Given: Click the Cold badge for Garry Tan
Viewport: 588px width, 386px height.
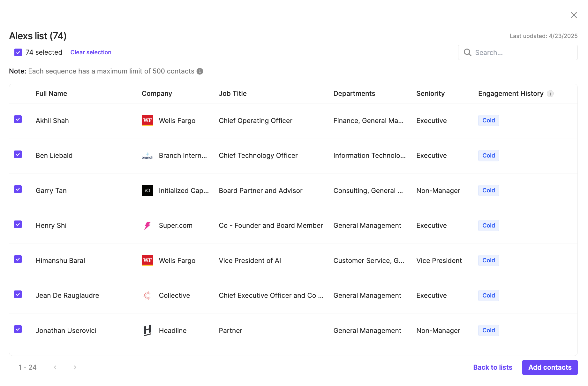Looking at the screenshot, I should [488, 190].
